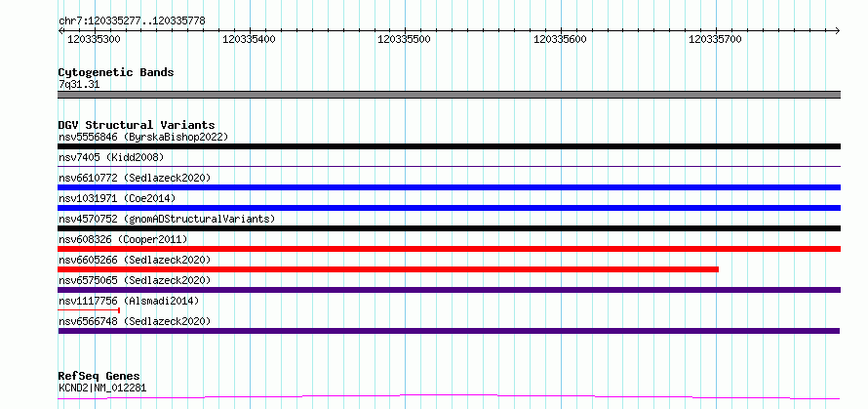Image resolution: width=868 pixels, height=409 pixels.
Task: Click the thin purple line for nsv7405
Action: 449,166
